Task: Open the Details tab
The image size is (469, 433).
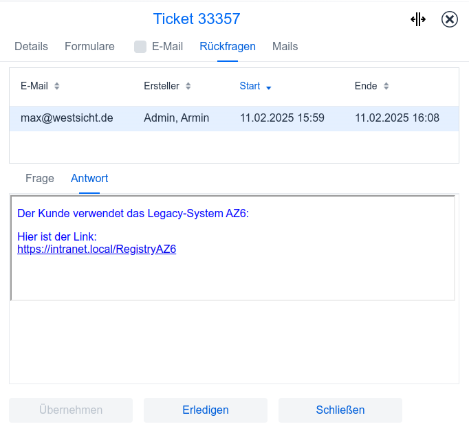Action: (x=31, y=46)
